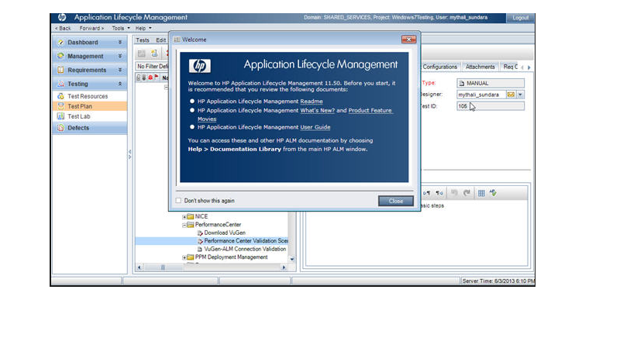
Task: Click the tree scroll right arrow
Action: click(284, 267)
